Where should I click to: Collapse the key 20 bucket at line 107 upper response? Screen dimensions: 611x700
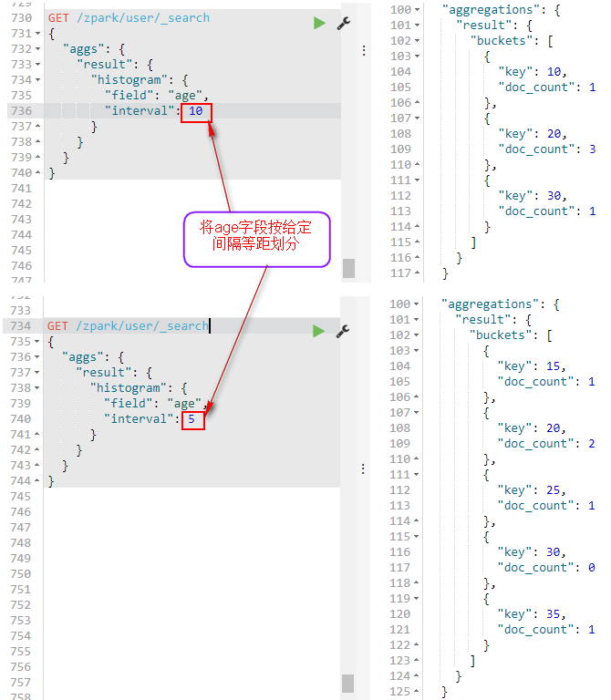coord(417,118)
